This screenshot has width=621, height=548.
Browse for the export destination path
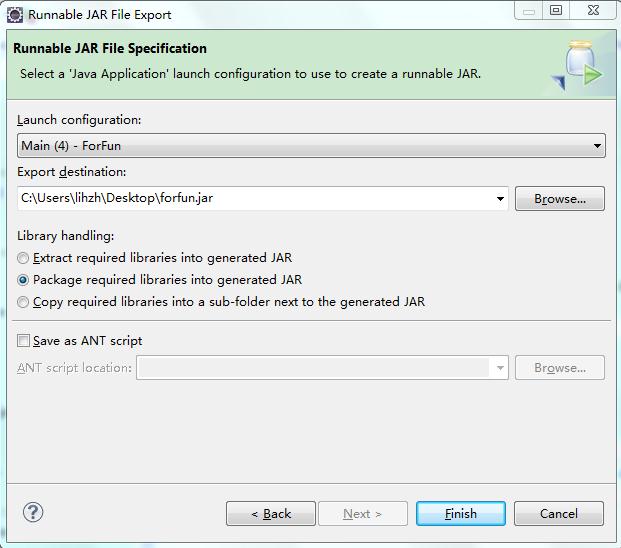point(559,199)
